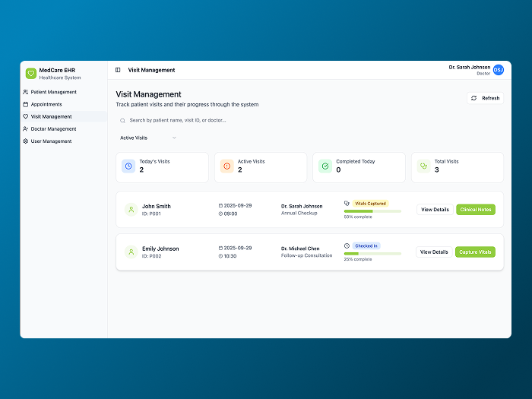Click John Smith's 50% progress bar
The height and width of the screenshot is (399, 532).
click(372, 211)
